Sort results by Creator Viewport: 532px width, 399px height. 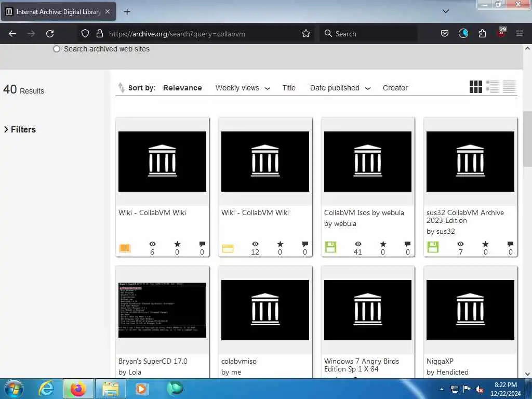click(395, 88)
